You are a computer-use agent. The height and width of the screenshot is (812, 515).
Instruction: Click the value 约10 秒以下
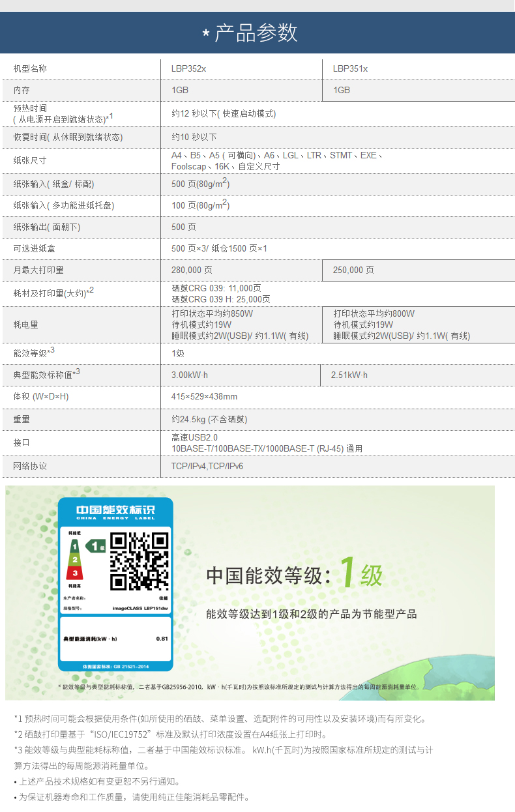pos(194,137)
